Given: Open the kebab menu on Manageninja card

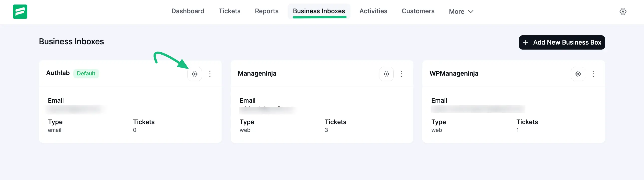Looking at the screenshot, I should pyautogui.click(x=402, y=74).
